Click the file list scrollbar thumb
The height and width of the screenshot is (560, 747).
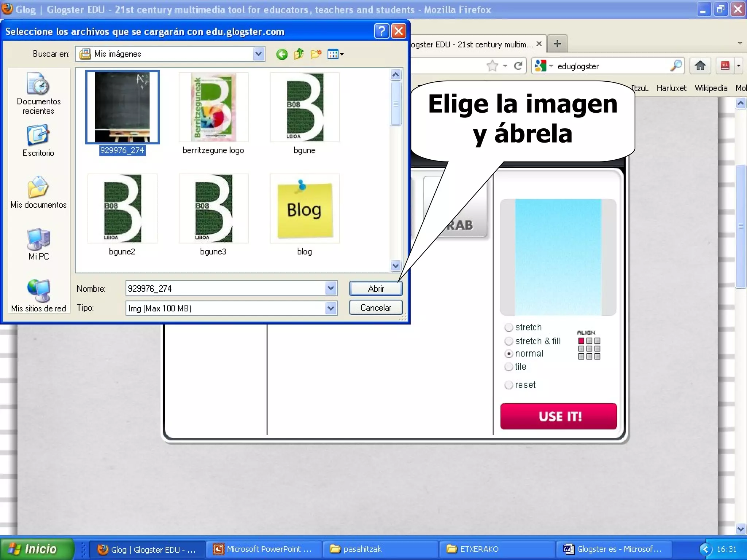pyautogui.click(x=396, y=104)
